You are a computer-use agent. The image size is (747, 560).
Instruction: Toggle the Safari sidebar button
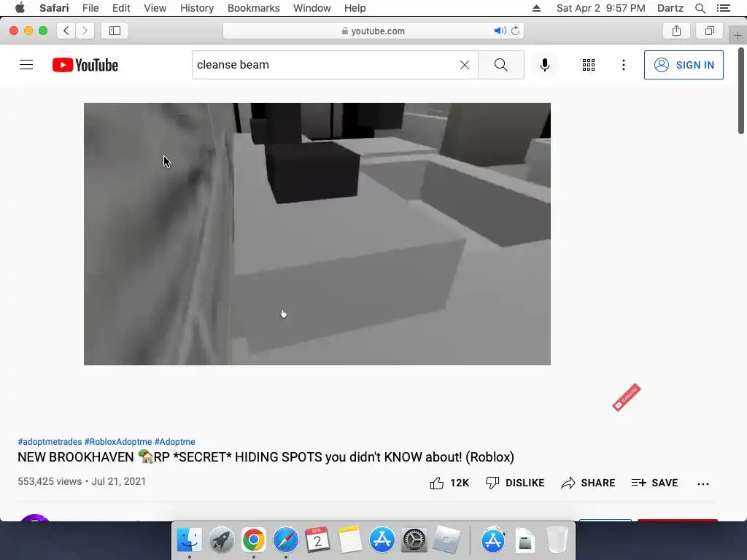[x=115, y=31]
